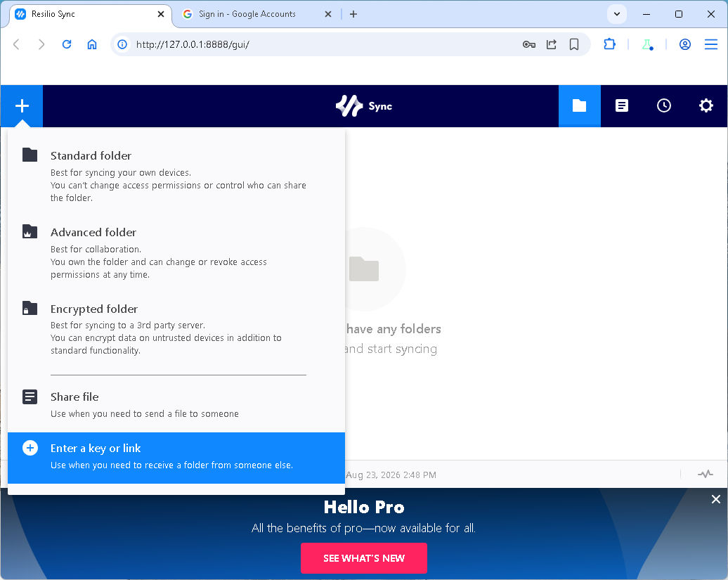This screenshot has width=728, height=580.
Task: Open the browser hamburger menu
Action: coord(711,44)
